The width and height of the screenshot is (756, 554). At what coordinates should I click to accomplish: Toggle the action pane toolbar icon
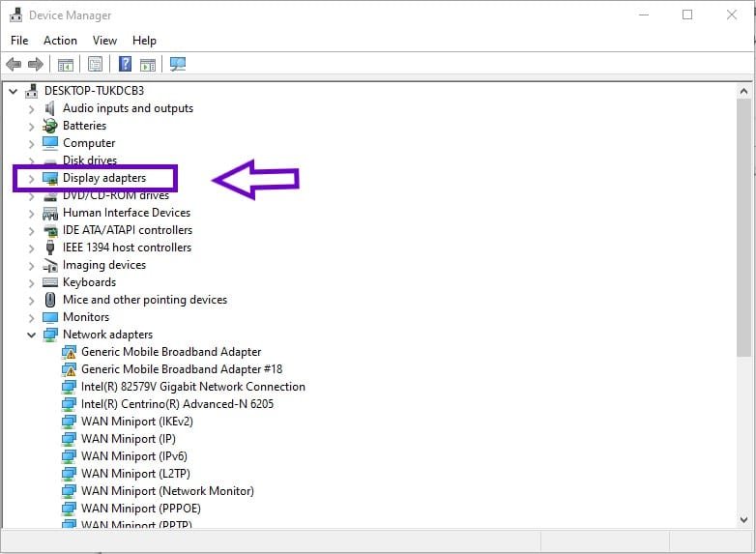click(x=148, y=64)
